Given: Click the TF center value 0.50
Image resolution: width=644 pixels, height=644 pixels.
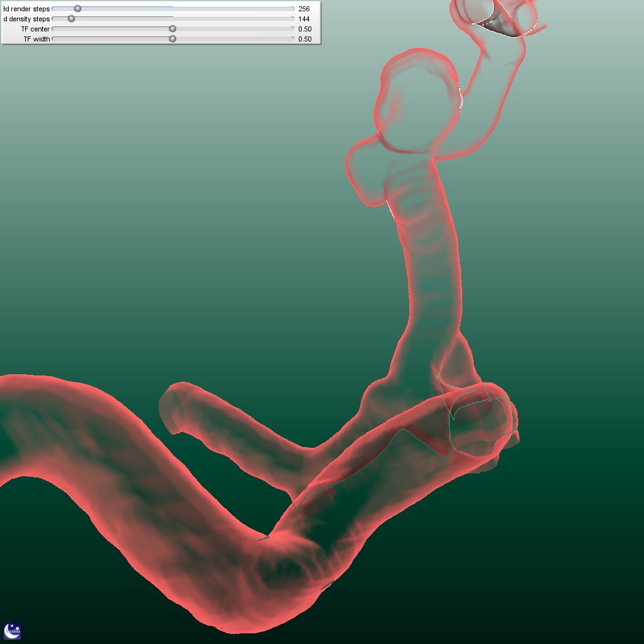Looking at the screenshot, I should pos(304,29).
